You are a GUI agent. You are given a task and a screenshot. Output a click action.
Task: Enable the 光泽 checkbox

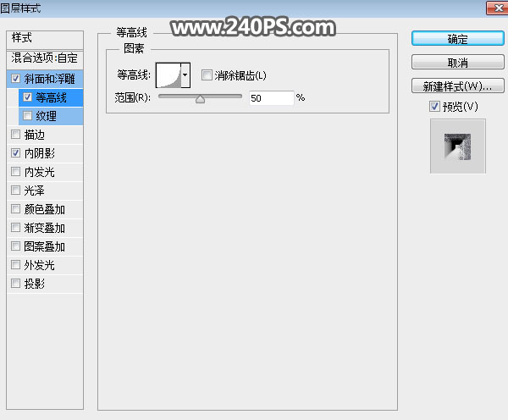[15, 191]
